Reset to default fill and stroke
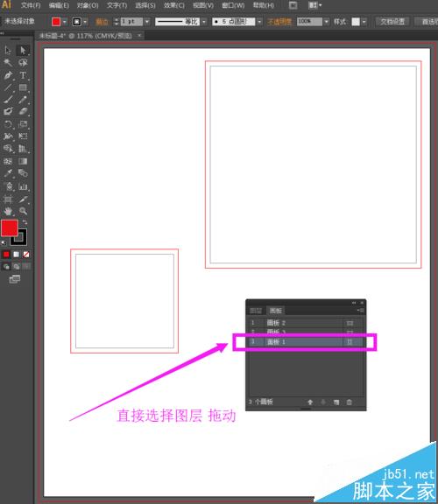Screen dimensions: 438x504 [4, 242]
